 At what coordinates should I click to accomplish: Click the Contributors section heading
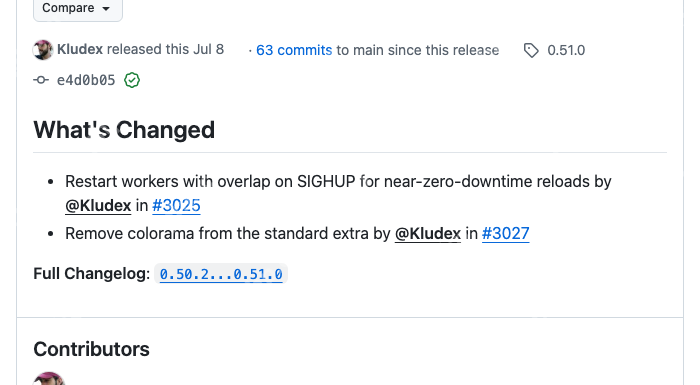click(x=92, y=349)
